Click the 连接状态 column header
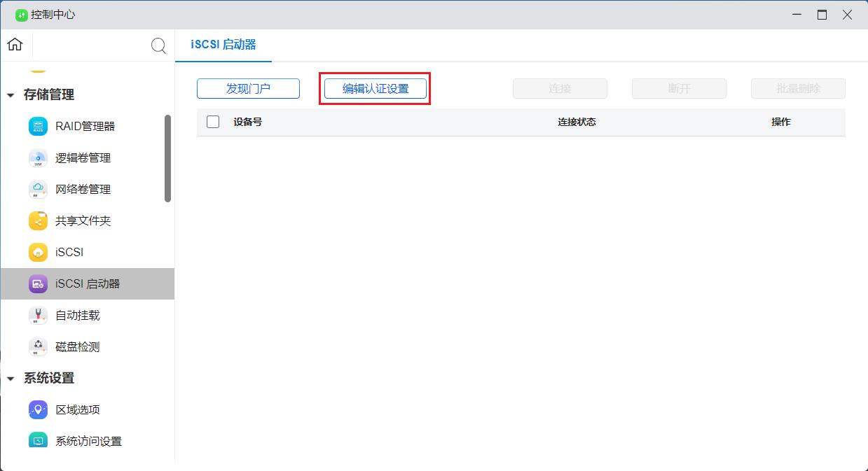This screenshot has width=868, height=471. [577, 122]
